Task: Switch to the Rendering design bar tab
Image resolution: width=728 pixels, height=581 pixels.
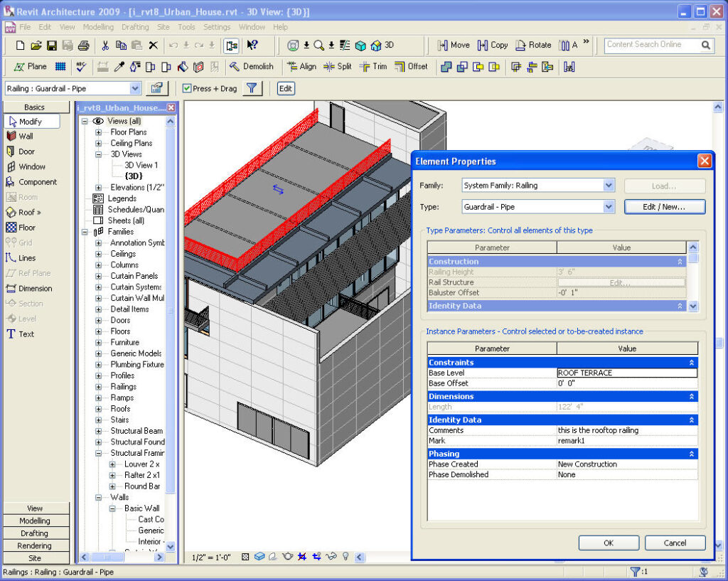Action: (x=36, y=545)
